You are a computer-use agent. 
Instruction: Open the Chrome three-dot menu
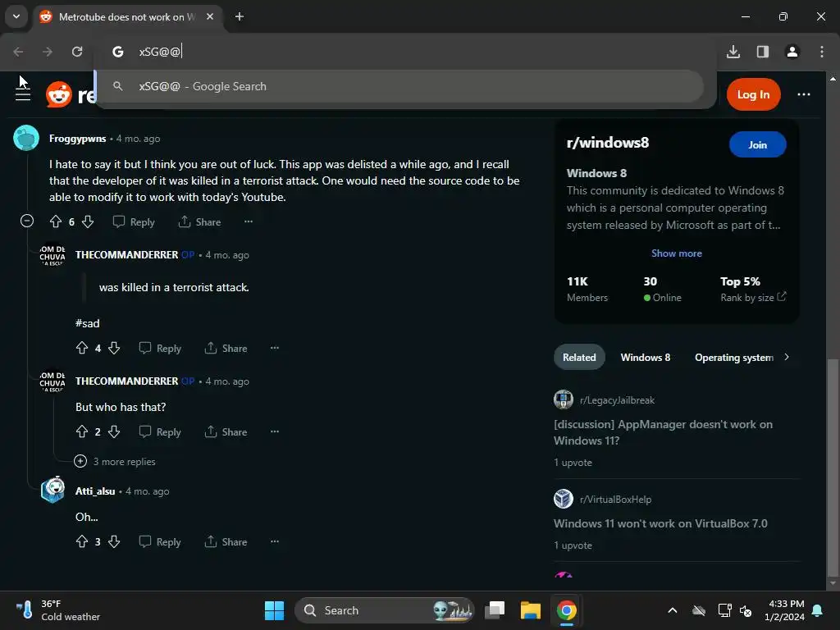[x=822, y=52]
